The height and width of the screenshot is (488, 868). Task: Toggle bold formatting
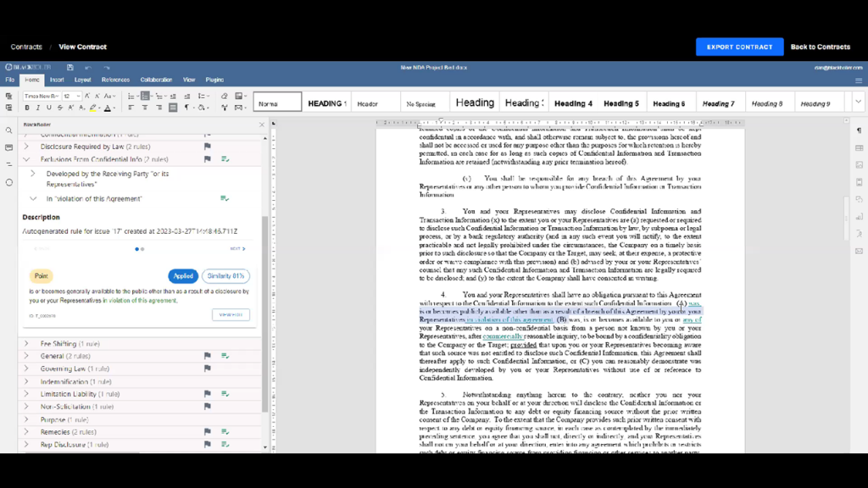click(27, 108)
